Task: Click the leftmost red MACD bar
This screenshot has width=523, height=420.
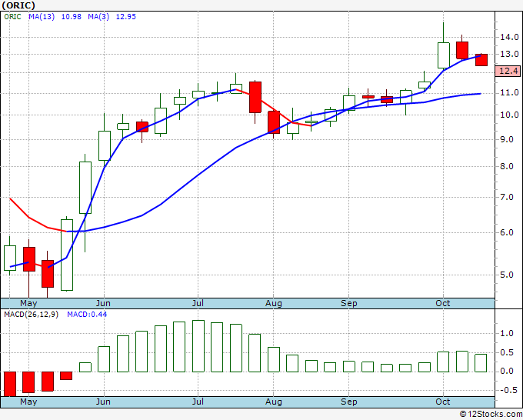Action: (10, 384)
